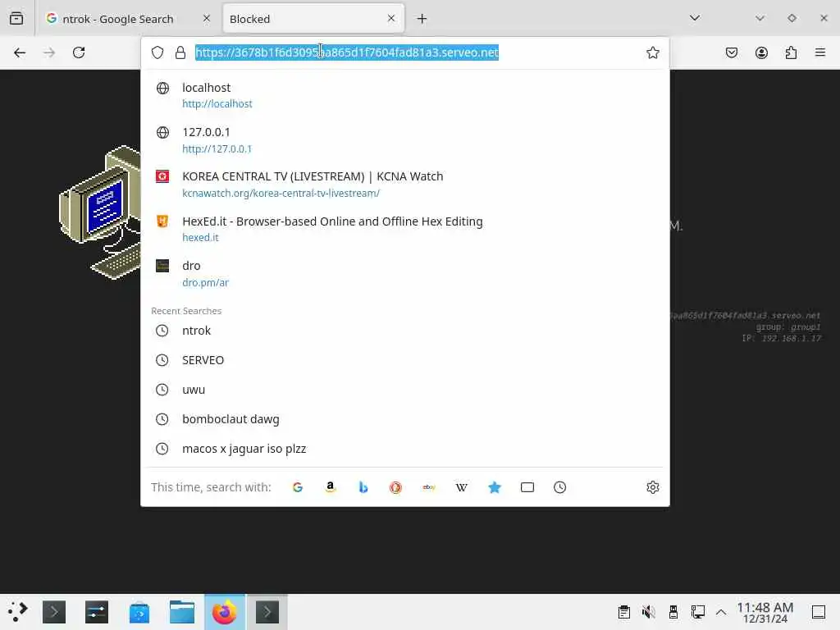Image resolution: width=840 pixels, height=630 pixels.
Task: Open the KDE application launcher
Action: [x=18, y=612]
